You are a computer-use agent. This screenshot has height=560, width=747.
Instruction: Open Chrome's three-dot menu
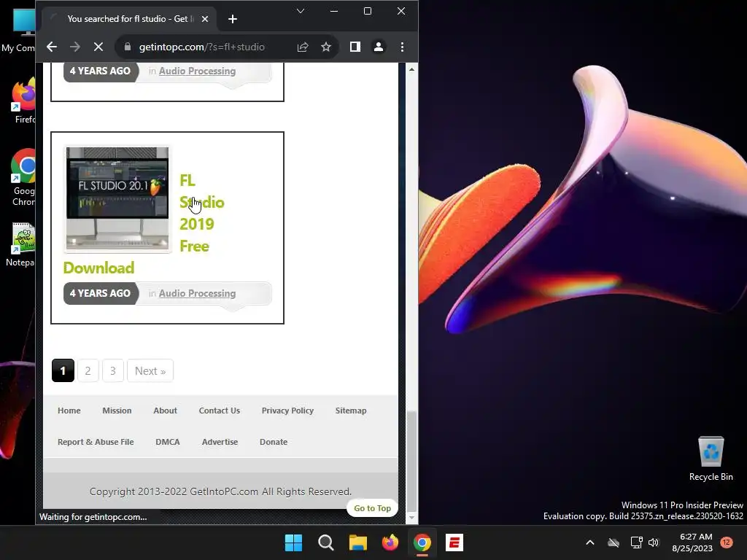(x=402, y=47)
